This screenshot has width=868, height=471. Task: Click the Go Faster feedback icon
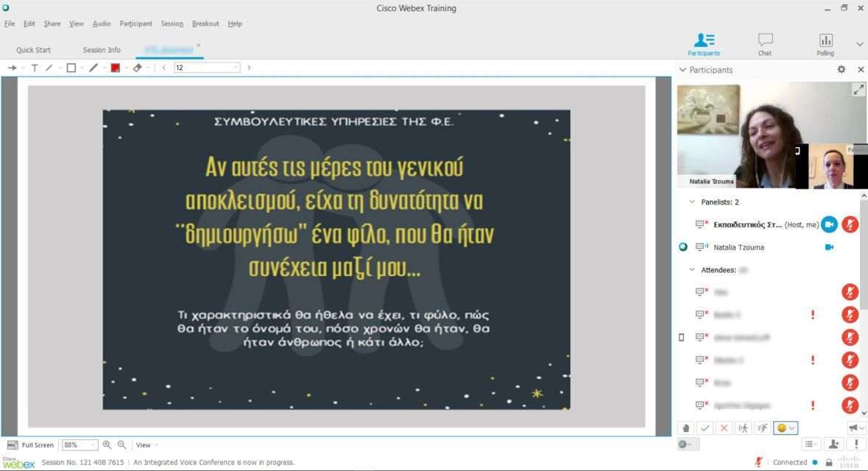click(762, 428)
